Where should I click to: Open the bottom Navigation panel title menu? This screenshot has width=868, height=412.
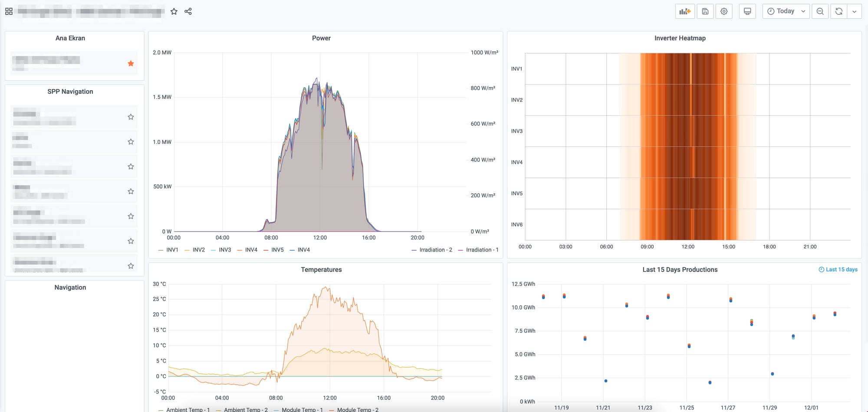tap(70, 288)
